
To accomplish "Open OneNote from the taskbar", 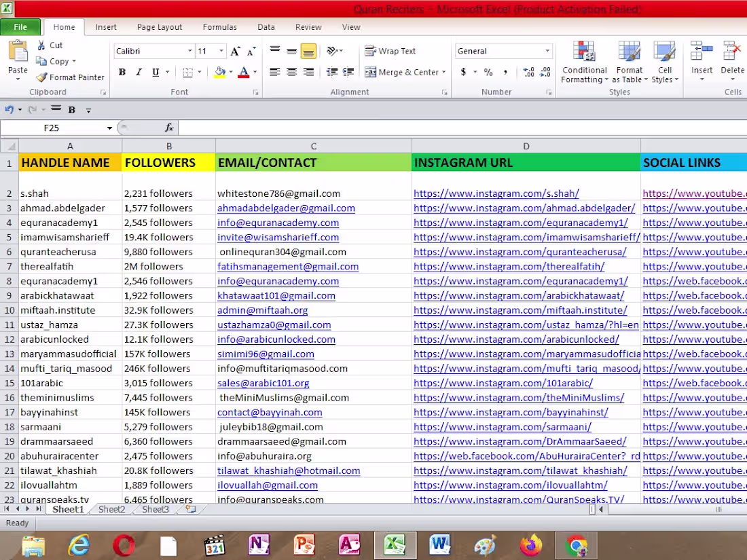I will coord(259,545).
